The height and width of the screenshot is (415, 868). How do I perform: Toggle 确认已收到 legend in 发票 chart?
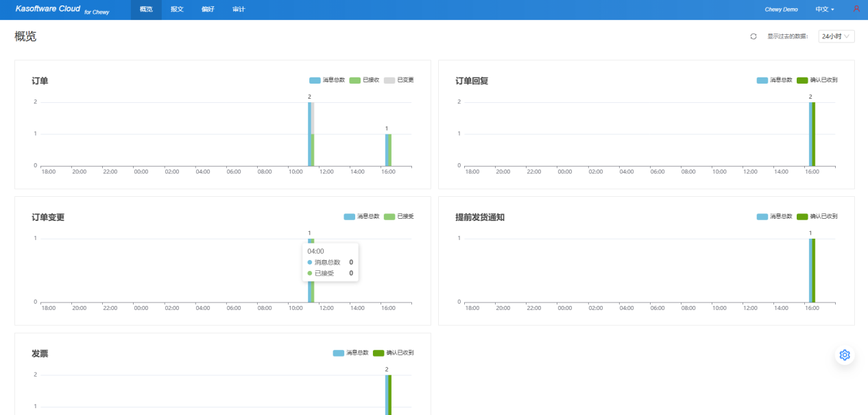393,353
